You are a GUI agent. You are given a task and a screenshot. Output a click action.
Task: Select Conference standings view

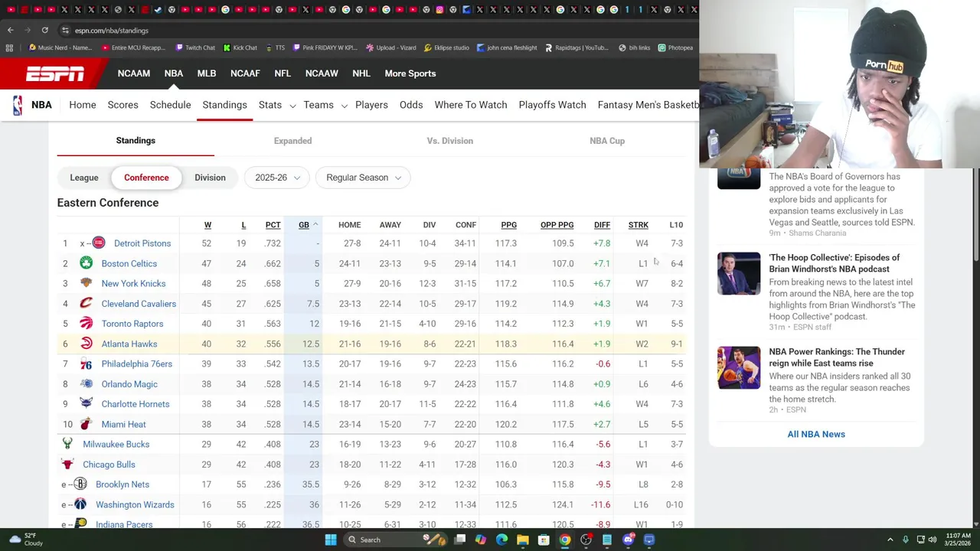pos(146,178)
